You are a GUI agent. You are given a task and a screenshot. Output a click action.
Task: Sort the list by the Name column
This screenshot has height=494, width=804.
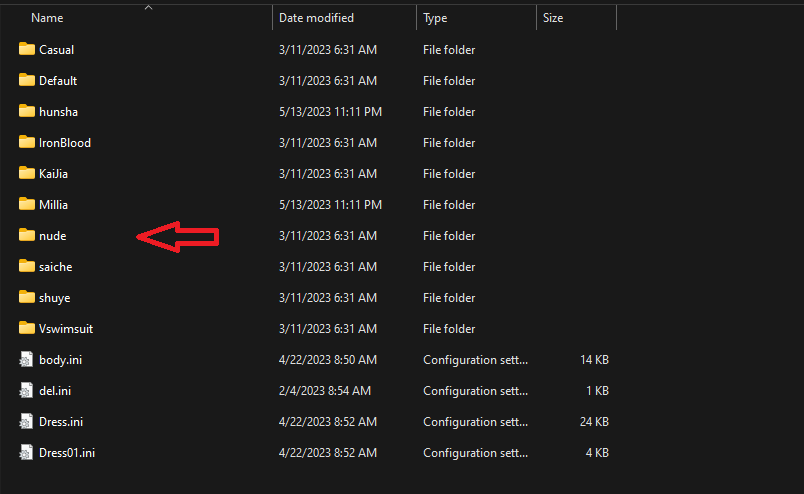pyautogui.click(x=47, y=18)
